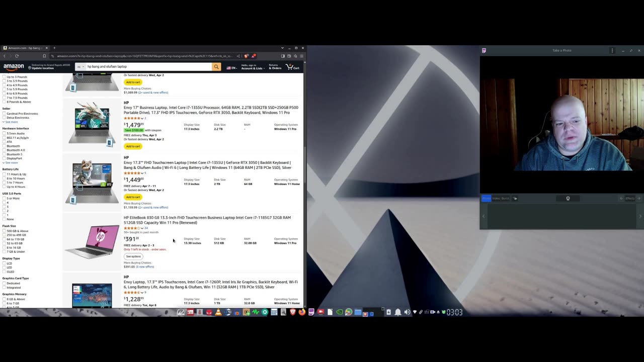Check the 8 Pounds & Above weight filter
644x362 pixels.
[5, 102]
